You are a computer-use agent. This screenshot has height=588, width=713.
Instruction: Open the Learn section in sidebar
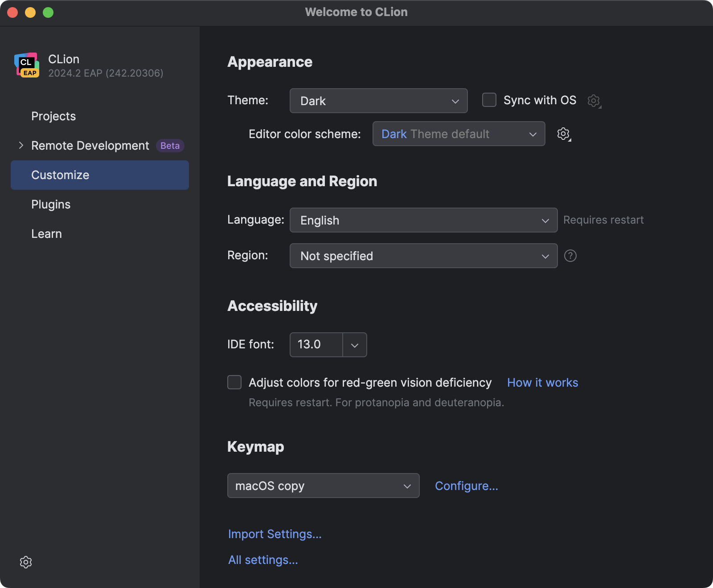[x=46, y=234]
